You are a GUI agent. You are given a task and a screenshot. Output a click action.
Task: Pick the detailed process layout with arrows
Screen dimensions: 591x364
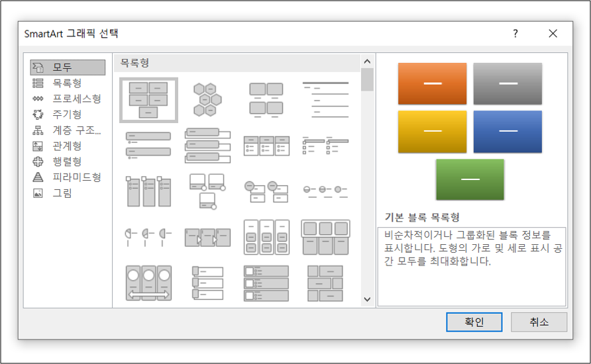coord(207,238)
